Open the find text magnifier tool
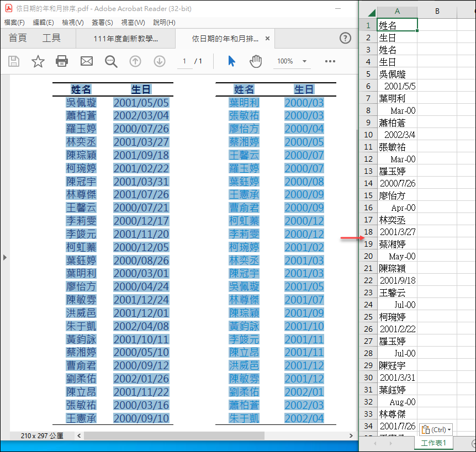The image size is (476, 452). [x=111, y=61]
